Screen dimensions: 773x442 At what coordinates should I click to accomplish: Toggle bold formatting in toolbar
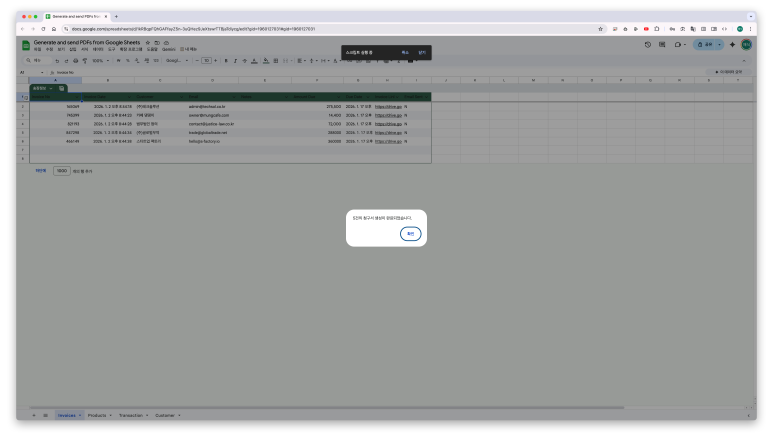click(225, 61)
